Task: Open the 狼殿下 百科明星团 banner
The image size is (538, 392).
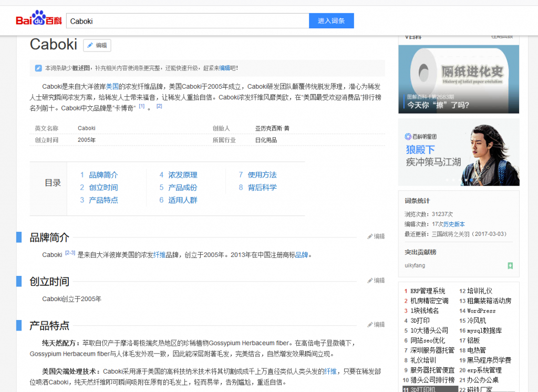Action: 459,152
